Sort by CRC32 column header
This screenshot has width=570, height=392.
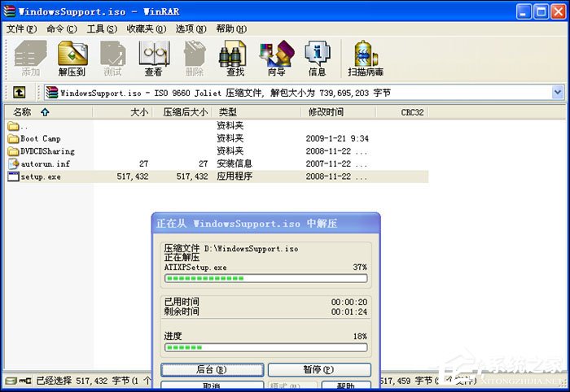click(x=402, y=112)
